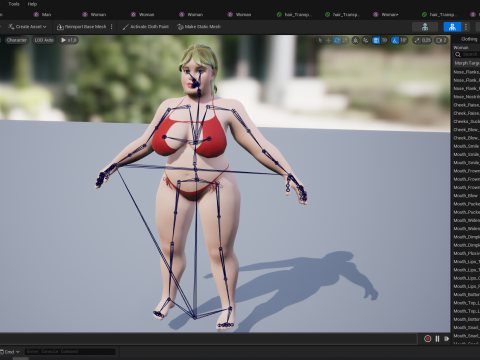Open the Create Asset dropdown
This screenshot has height=360, width=480.
(x=27, y=27)
